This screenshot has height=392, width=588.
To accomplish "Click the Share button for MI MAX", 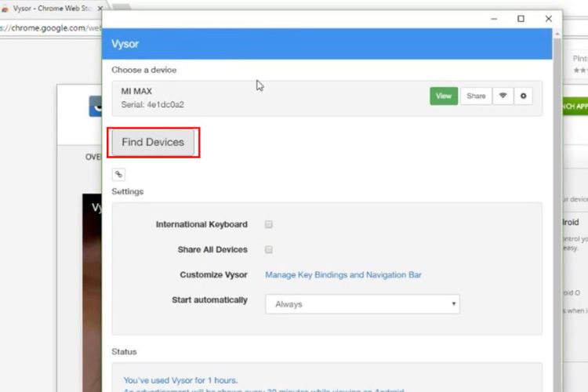I will tap(476, 96).
